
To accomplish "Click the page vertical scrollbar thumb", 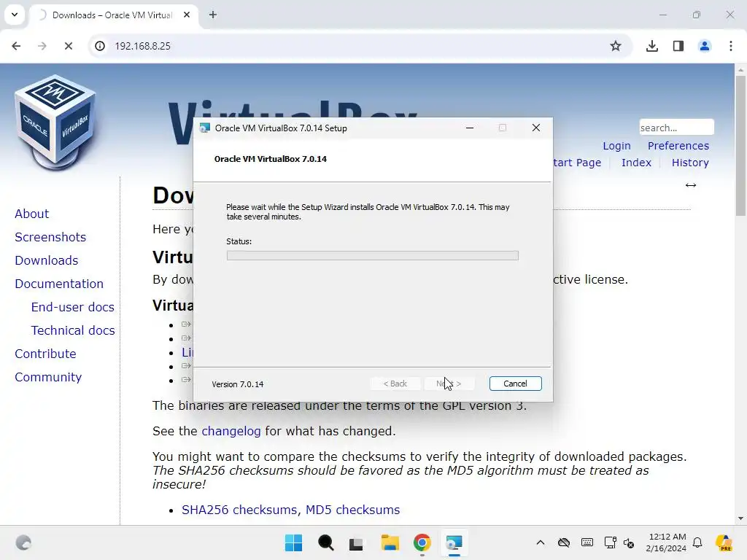I will point(741,145).
